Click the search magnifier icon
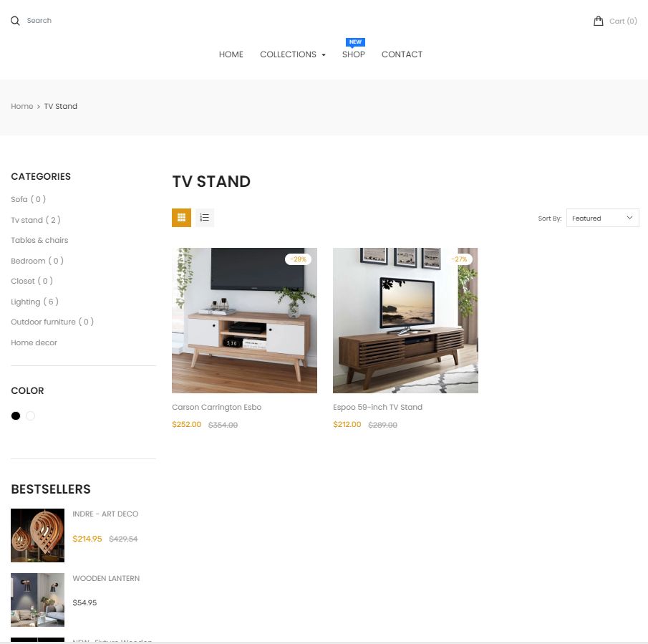Viewport: 648px width, 644px height. click(x=15, y=21)
